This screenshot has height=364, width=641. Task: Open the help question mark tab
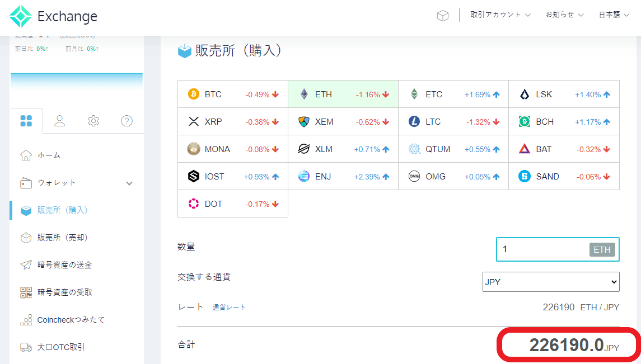127,121
